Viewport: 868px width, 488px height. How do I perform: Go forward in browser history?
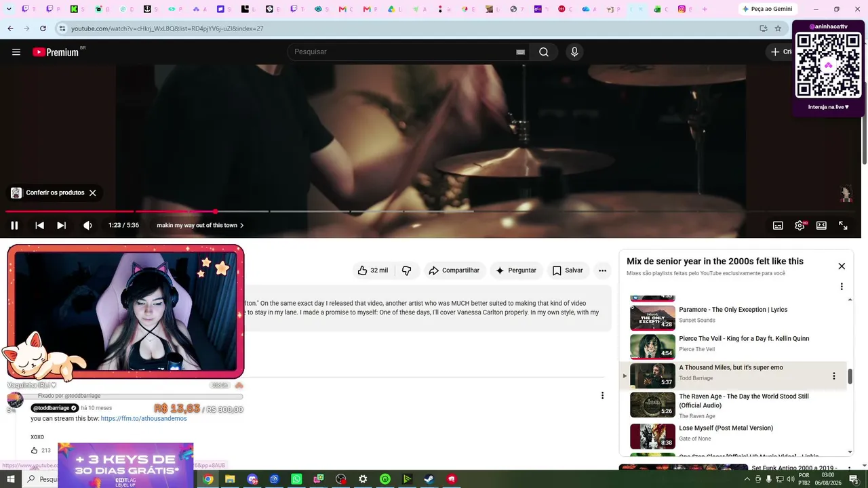(26, 28)
